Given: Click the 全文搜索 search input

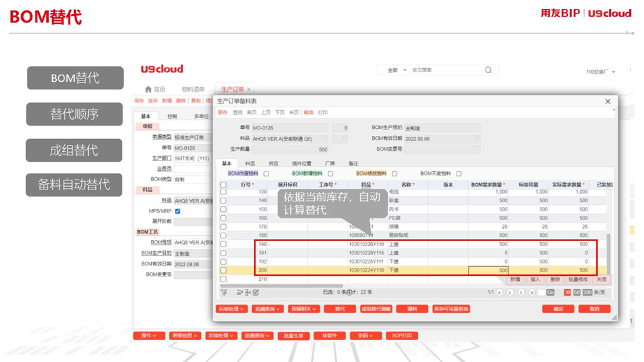Looking at the screenshot, I should tap(446, 70).
